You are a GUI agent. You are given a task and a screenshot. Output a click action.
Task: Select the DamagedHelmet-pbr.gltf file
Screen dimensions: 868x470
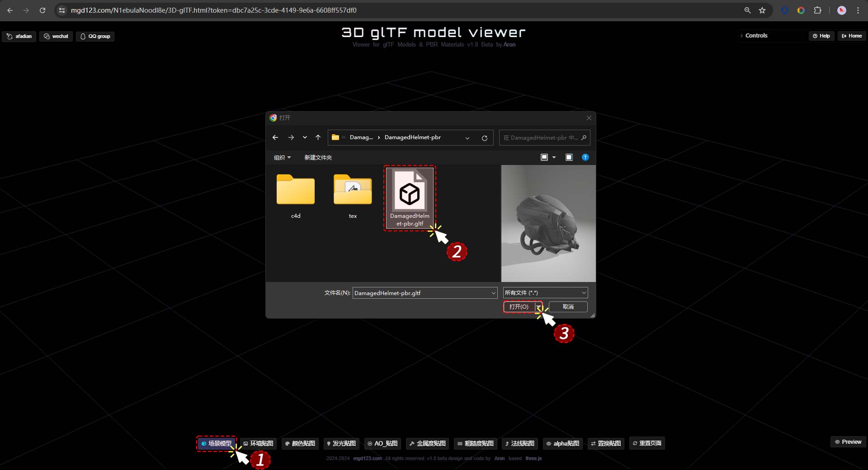[410, 198]
